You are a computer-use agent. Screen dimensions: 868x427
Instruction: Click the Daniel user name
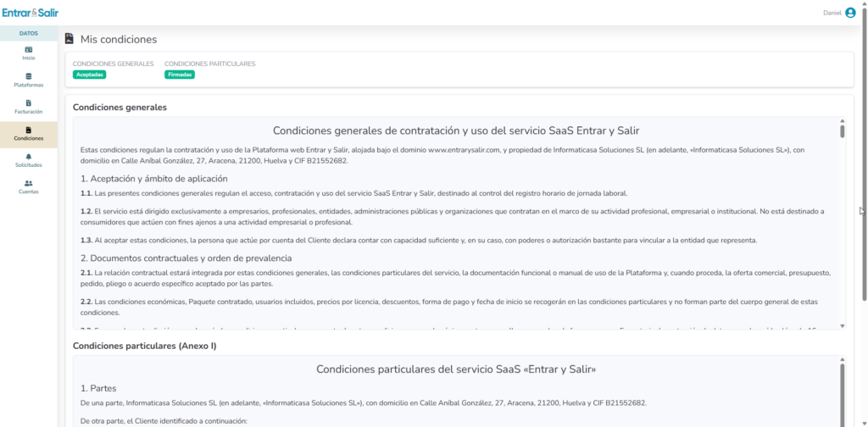point(832,13)
